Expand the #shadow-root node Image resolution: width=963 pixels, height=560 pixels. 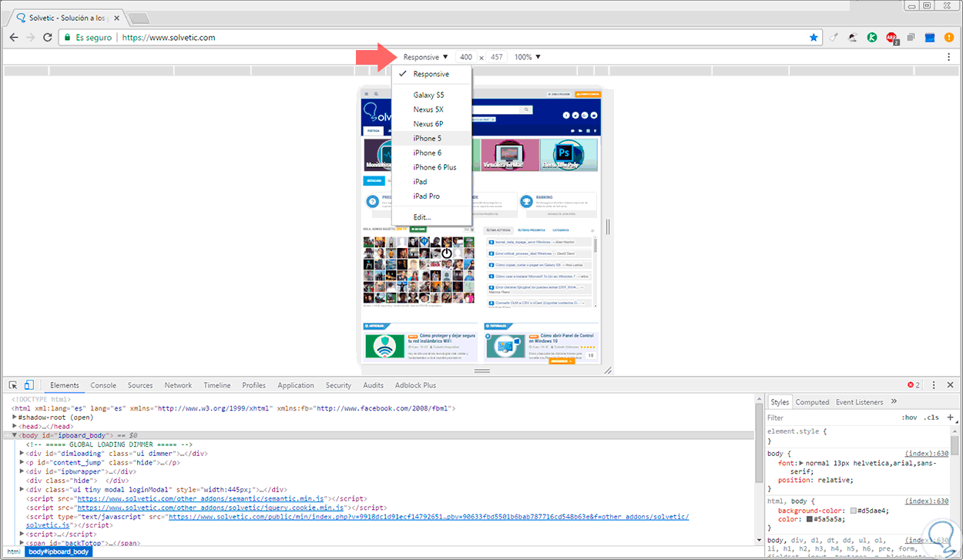tap(15, 417)
